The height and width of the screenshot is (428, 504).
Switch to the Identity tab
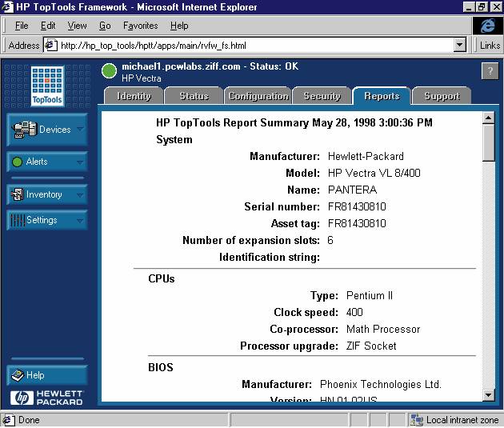(134, 96)
